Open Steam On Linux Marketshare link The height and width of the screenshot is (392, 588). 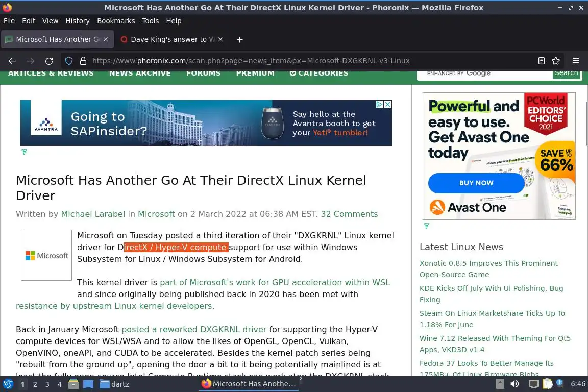click(492, 319)
